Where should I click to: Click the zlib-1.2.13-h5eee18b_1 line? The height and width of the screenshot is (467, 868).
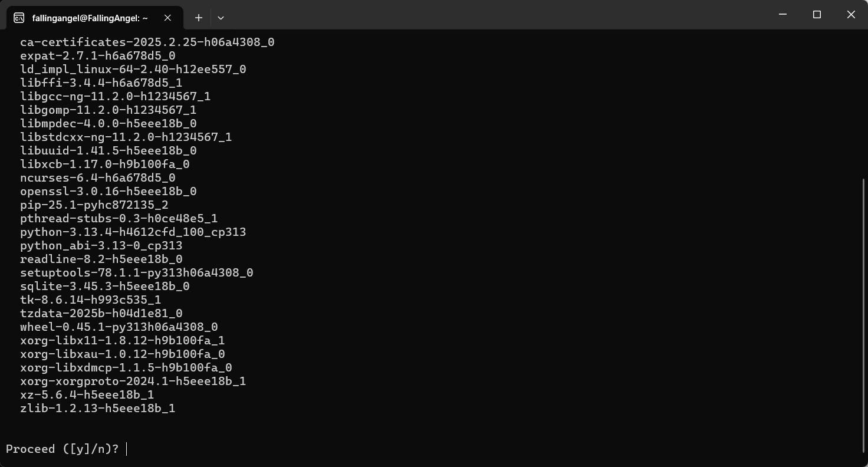98,408
